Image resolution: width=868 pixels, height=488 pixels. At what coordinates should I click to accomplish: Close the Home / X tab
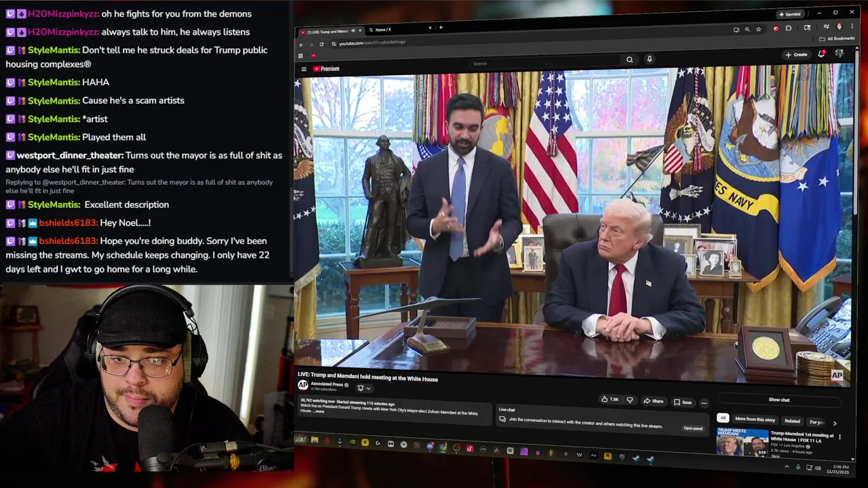click(x=430, y=28)
